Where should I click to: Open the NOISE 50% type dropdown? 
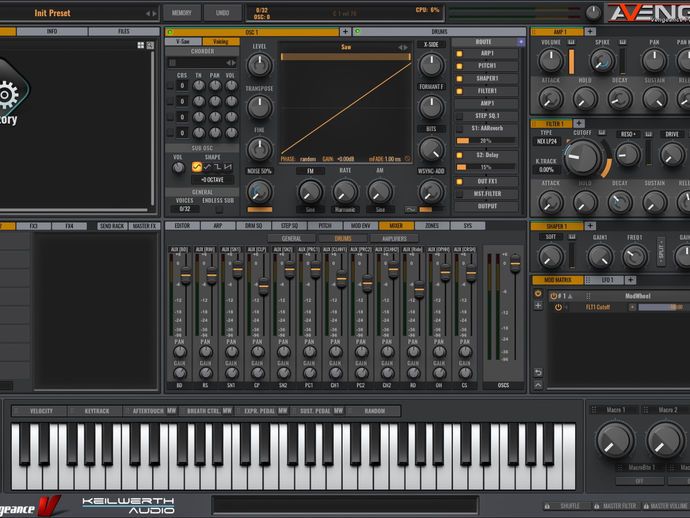[x=260, y=171]
